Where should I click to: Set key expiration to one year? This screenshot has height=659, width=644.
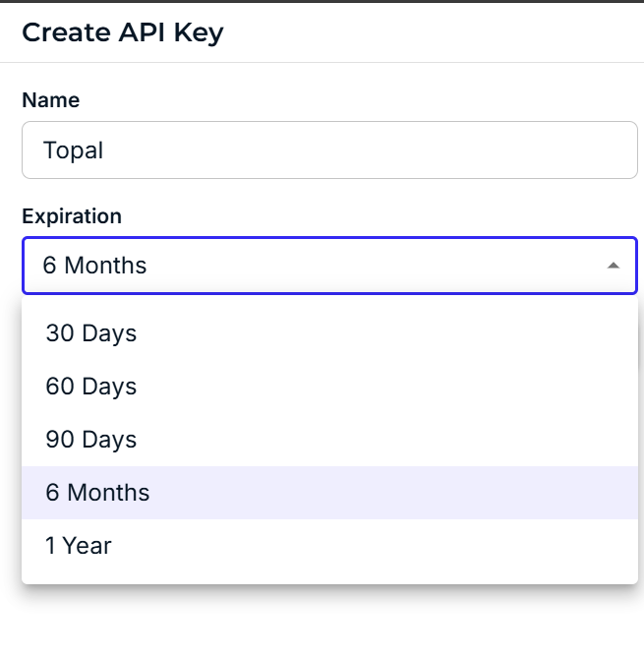(79, 546)
